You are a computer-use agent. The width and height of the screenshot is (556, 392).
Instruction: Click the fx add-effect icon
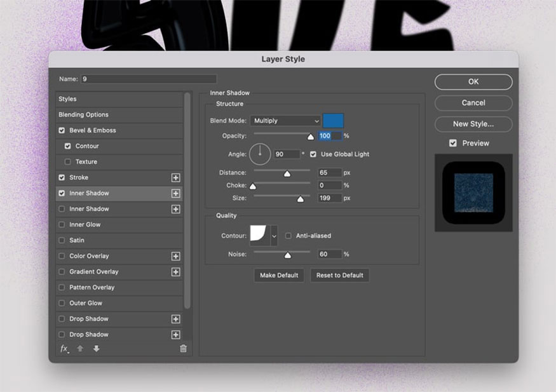[64, 349]
